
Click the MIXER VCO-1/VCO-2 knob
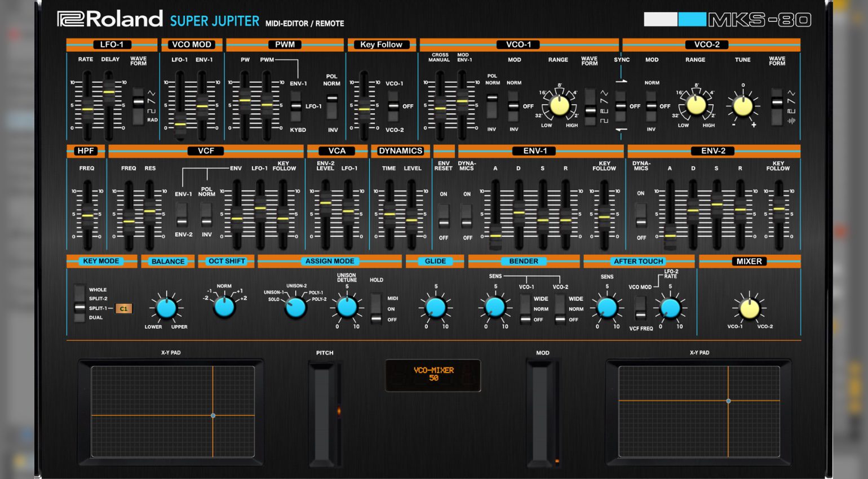[x=750, y=308]
